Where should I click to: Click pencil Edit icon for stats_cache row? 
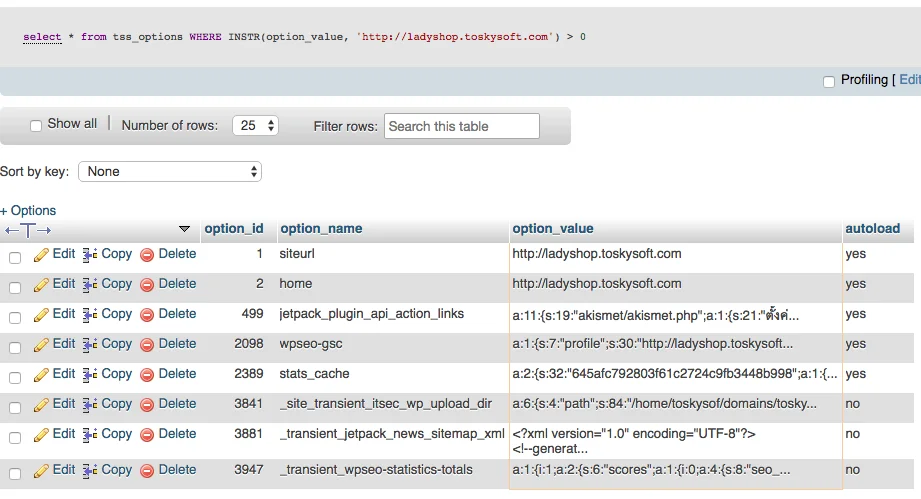[x=41, y=375]
